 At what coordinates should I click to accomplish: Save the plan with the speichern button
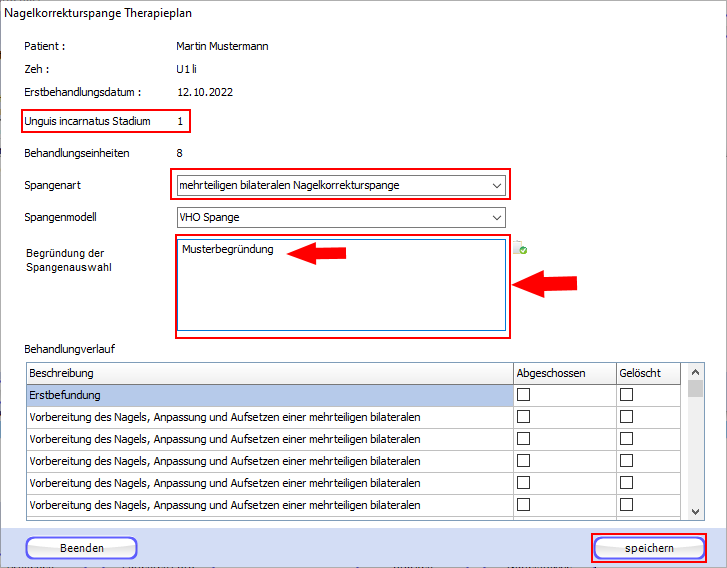649,548
